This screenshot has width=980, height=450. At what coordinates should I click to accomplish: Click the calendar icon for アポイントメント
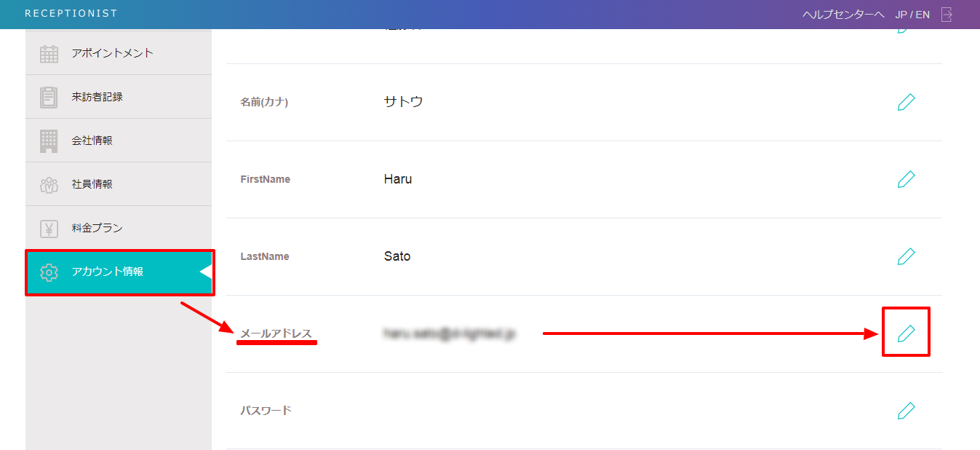(49, 53)
